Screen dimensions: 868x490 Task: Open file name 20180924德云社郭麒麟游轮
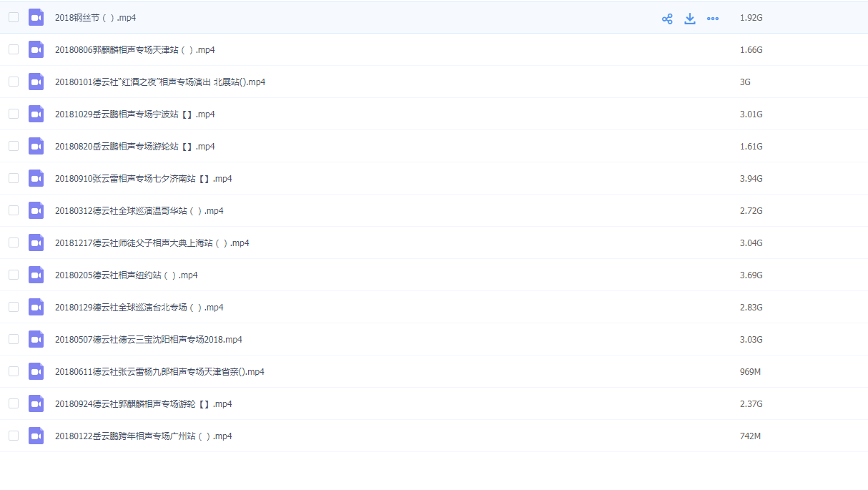144,404
